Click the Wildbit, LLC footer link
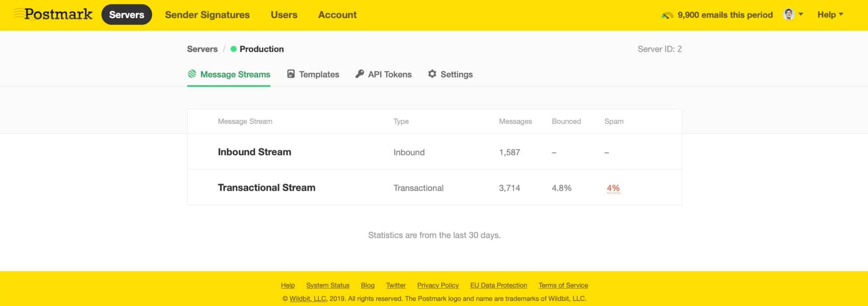Screen dimensions: 868x306 (x=308, y=299)
